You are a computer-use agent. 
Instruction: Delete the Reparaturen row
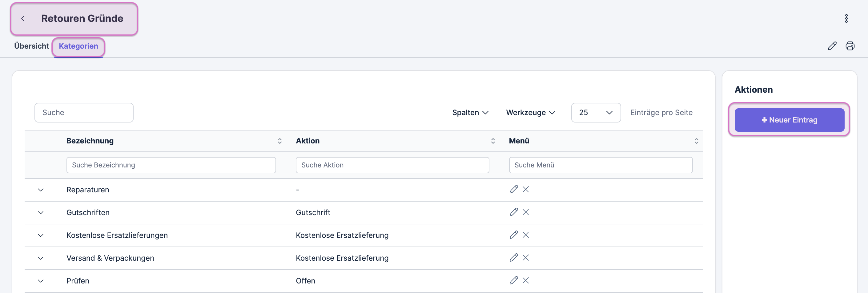pyautogui.click(x=526, y=189)
